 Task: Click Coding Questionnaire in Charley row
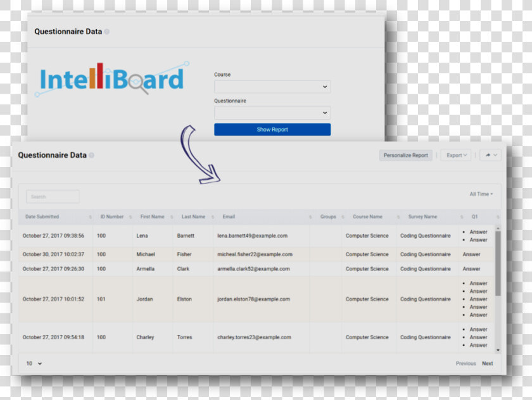tap(426, 337)
